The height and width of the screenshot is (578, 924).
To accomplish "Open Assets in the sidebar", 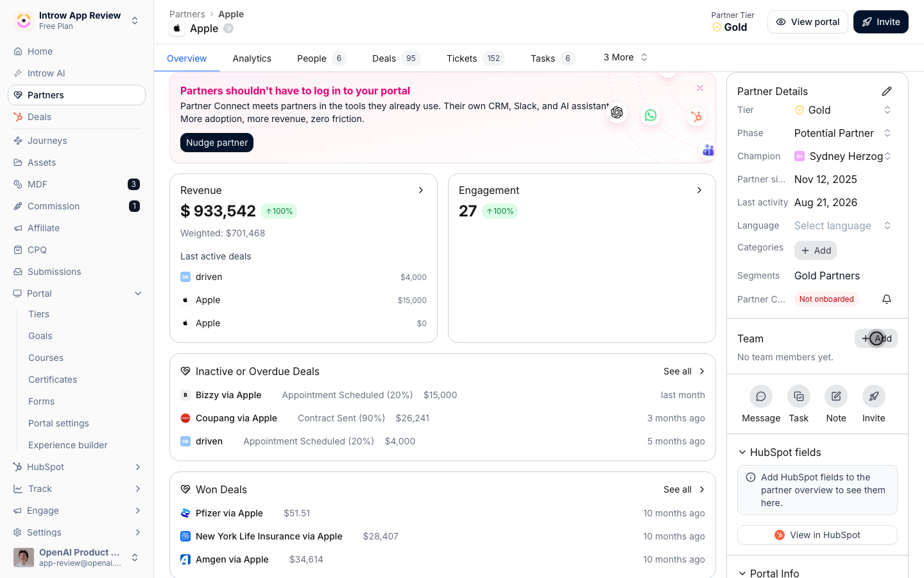I will point(76,162).
